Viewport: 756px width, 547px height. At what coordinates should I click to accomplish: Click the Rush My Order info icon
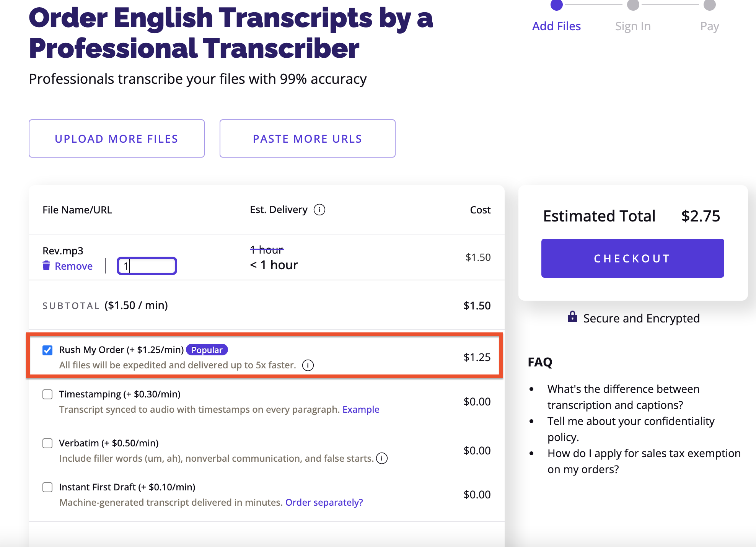click(x=308, y=365)
